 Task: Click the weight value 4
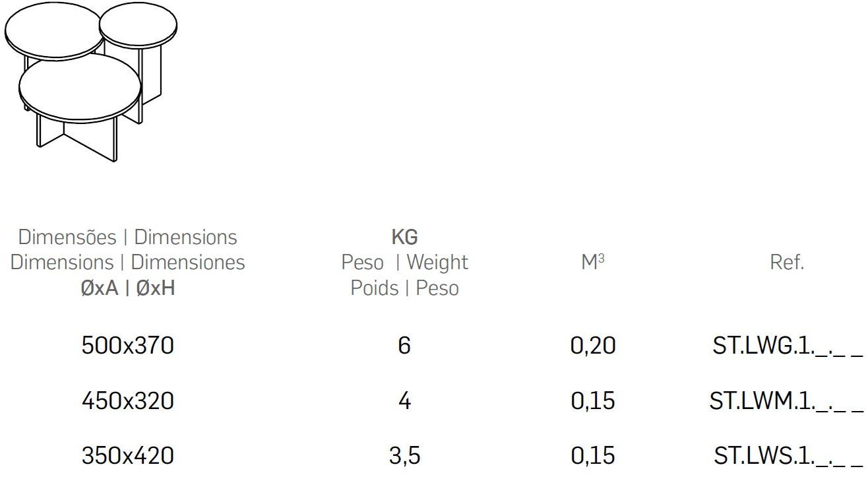click(404, 400)
